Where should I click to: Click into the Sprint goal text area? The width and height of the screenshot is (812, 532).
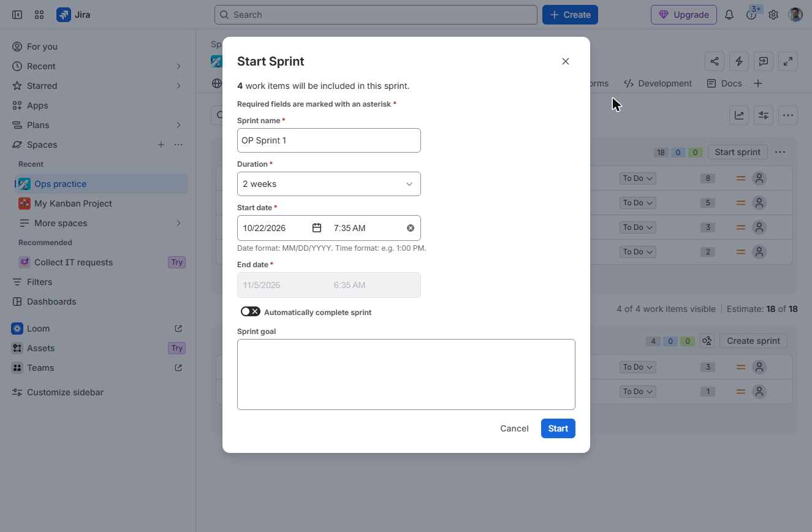click(x=406, y=374)
